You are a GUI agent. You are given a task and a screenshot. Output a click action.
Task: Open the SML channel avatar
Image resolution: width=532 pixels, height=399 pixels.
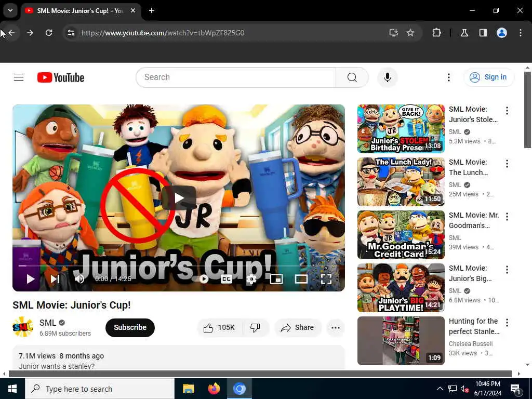pyautogui.click(x=23, y=327)
